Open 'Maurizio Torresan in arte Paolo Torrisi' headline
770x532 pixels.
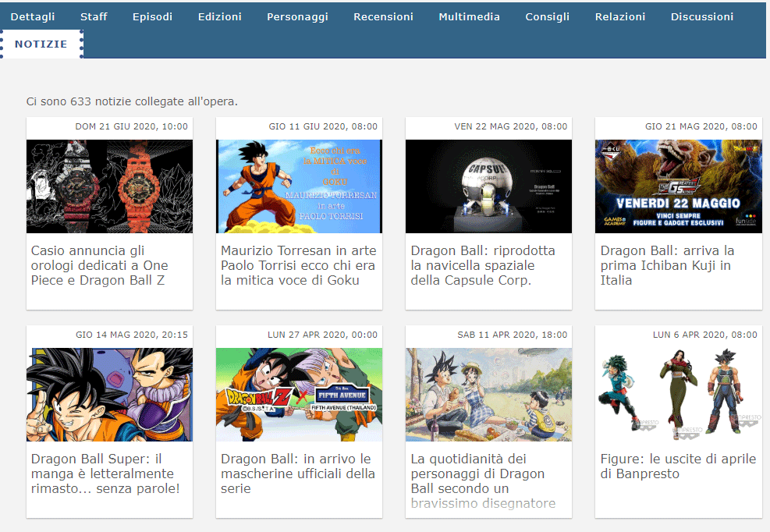(x=299, y=265)
